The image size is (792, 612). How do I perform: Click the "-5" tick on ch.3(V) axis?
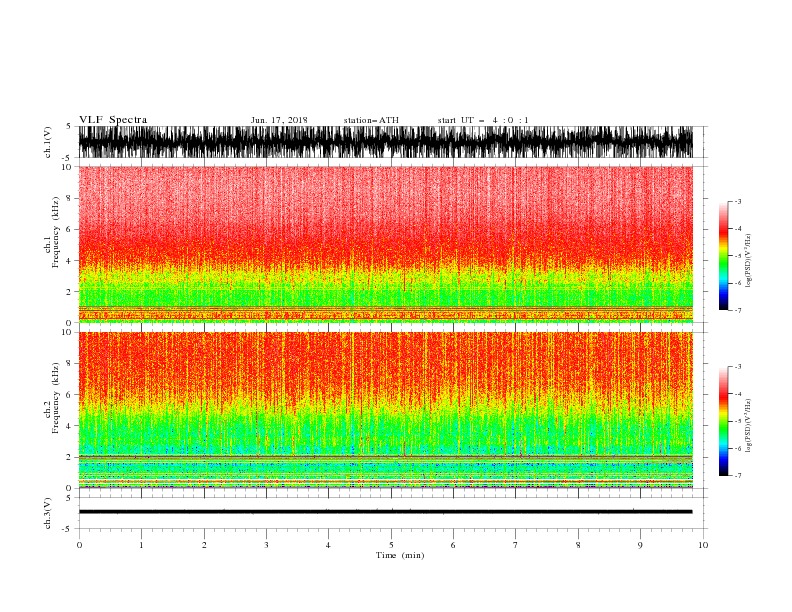[x=68, y=529]
